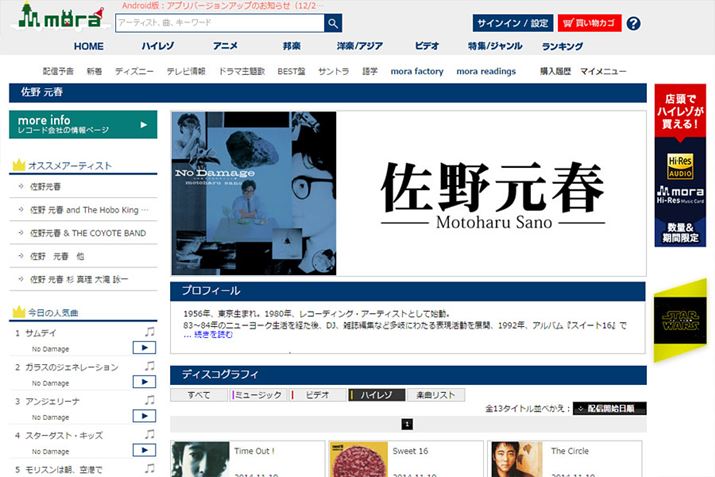Click music note icon beside サムデイ
Image resolution: width=715 pixels, height=477 pixels.
tap(150, 332)
